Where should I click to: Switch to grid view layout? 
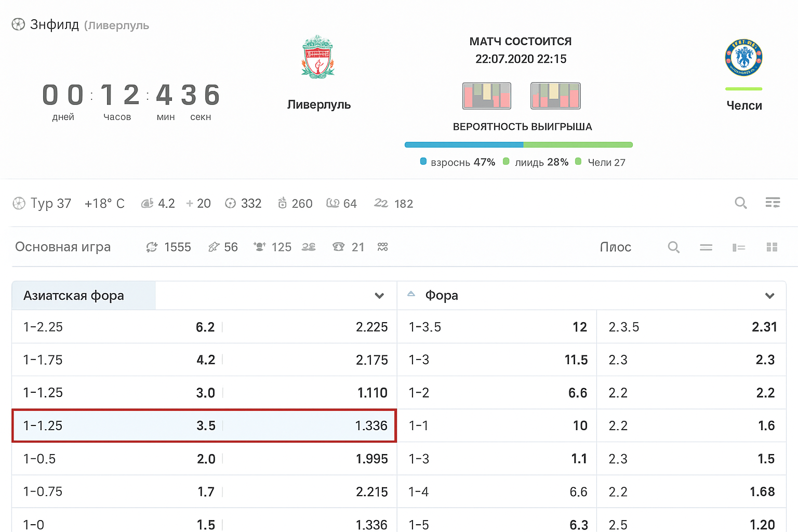pos(772,247)
